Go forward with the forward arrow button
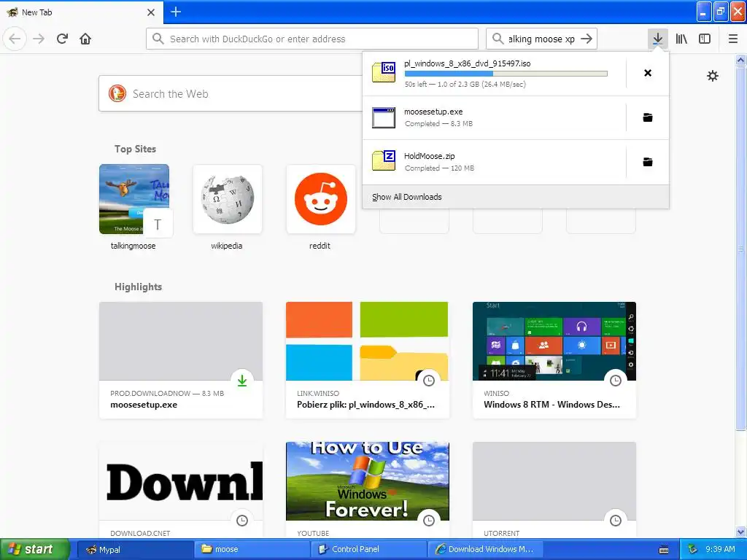The width and height of the screenshot is (747, 560). (x=39, y=39)
